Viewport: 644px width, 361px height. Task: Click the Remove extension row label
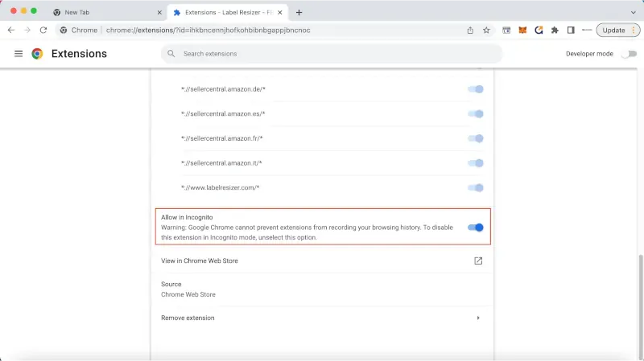point(188,318)
